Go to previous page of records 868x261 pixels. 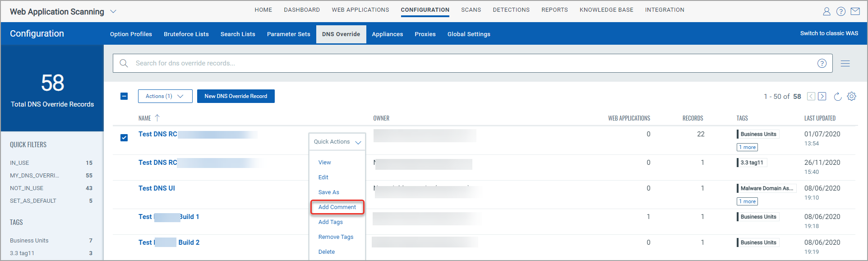coord(811,96)
